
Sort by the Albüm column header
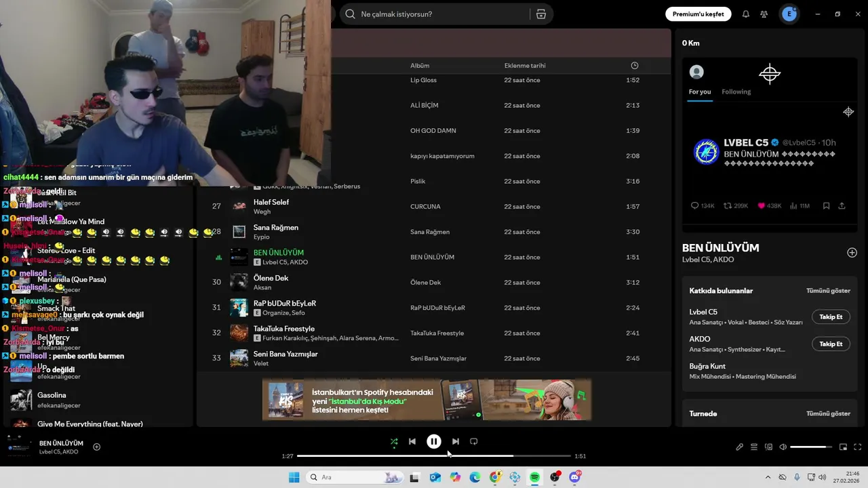click(420, 66)
